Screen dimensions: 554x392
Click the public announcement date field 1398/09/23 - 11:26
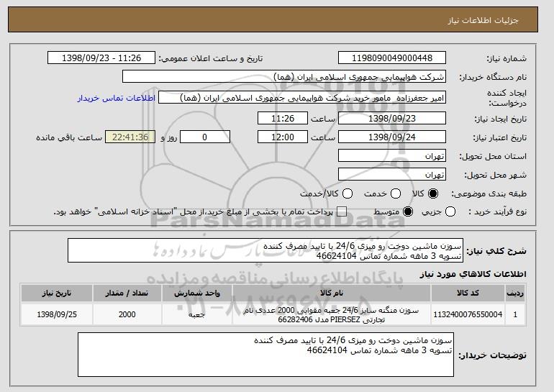point(101,58)
